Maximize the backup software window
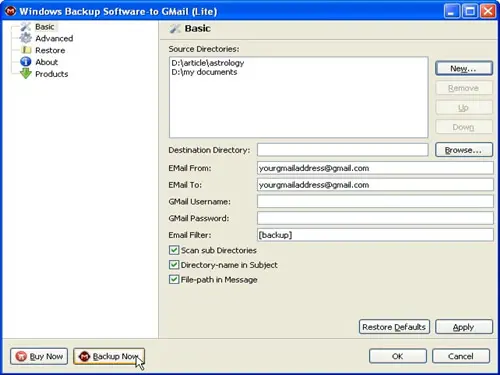This screenshot has width=500, height=375. 470,12
